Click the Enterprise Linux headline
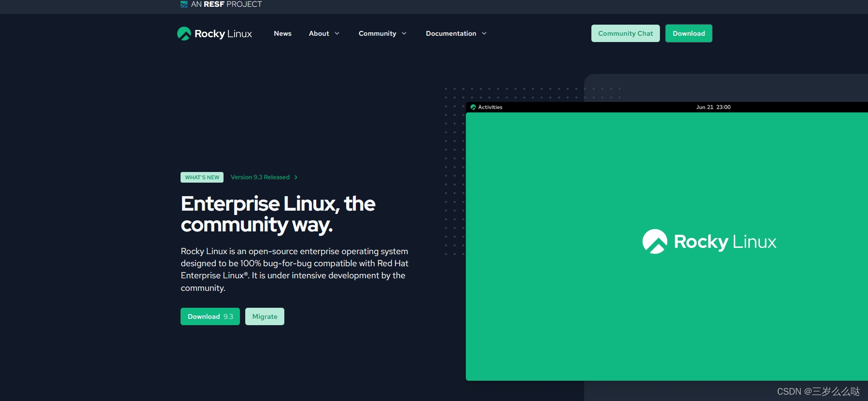 coord(278,214)
